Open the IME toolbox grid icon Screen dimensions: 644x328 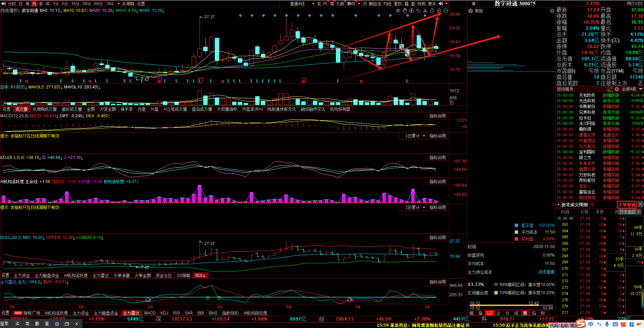[x=631, y=324]
